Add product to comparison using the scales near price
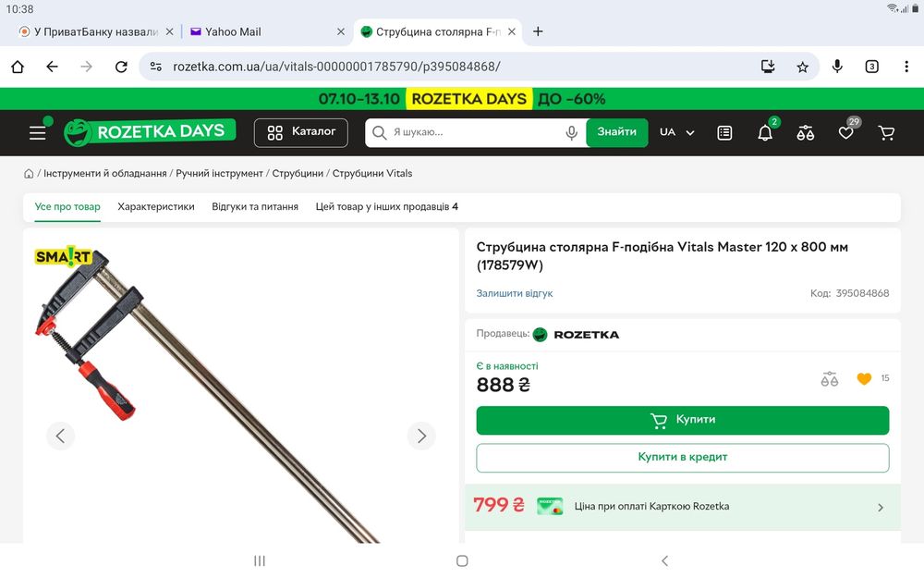This screenshot has height=578, width=924. coord(829,379)
